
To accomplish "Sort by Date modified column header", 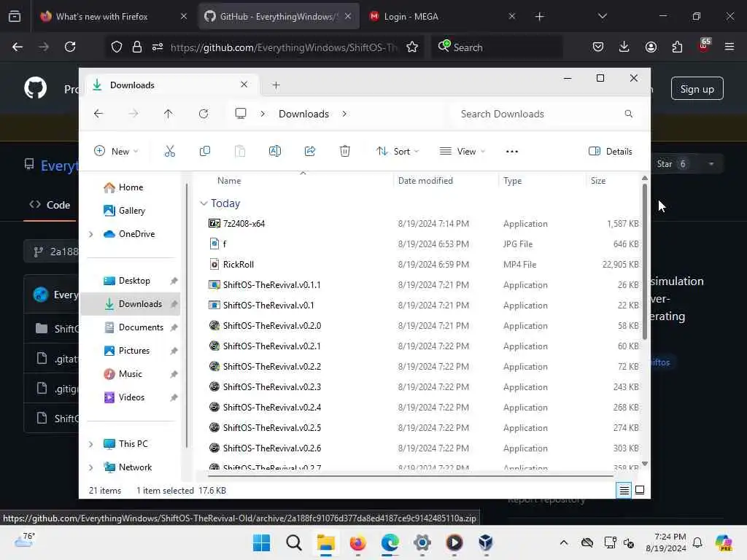I will click(425, 181).
